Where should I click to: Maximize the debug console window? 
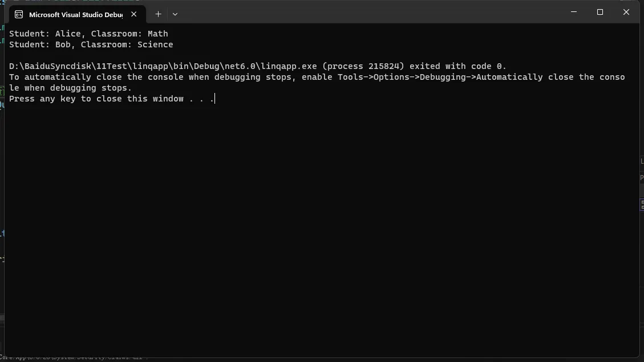600,12
